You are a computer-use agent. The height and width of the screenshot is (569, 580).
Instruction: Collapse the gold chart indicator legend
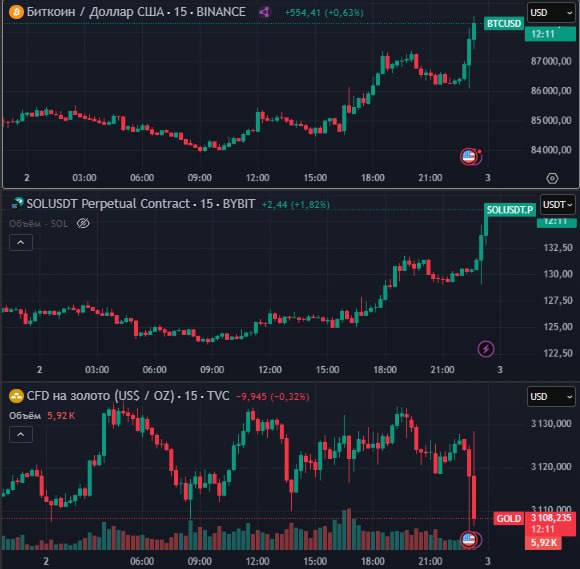point(21,435)
